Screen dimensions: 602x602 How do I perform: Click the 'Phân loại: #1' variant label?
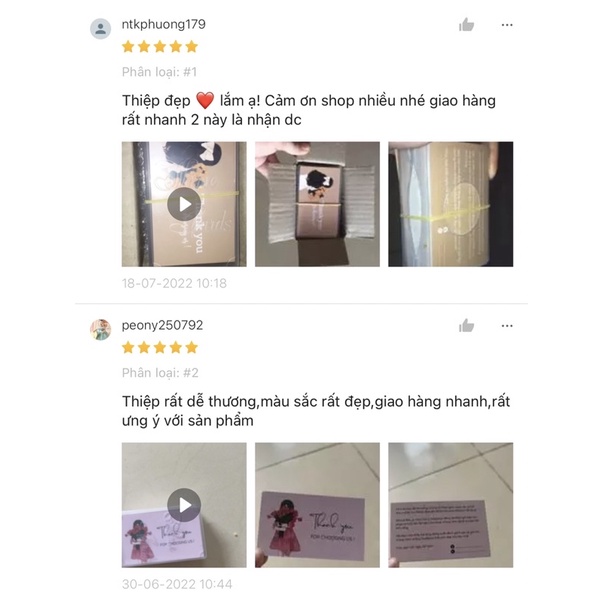tap(159, 72)
